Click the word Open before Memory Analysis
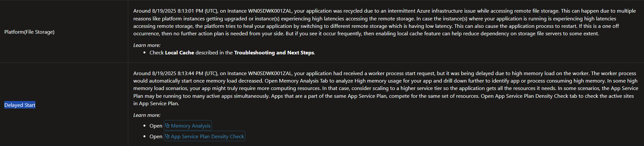The image size is (644, 146). [156, 126]
